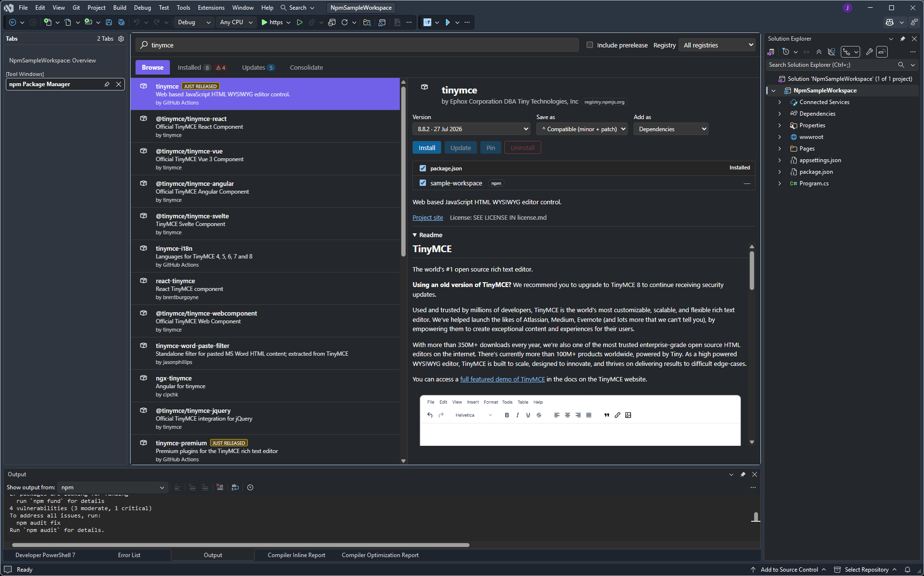Viewport: 924px width, 576px height.
Task: Open the Git menu
Action: click(76, 8)
